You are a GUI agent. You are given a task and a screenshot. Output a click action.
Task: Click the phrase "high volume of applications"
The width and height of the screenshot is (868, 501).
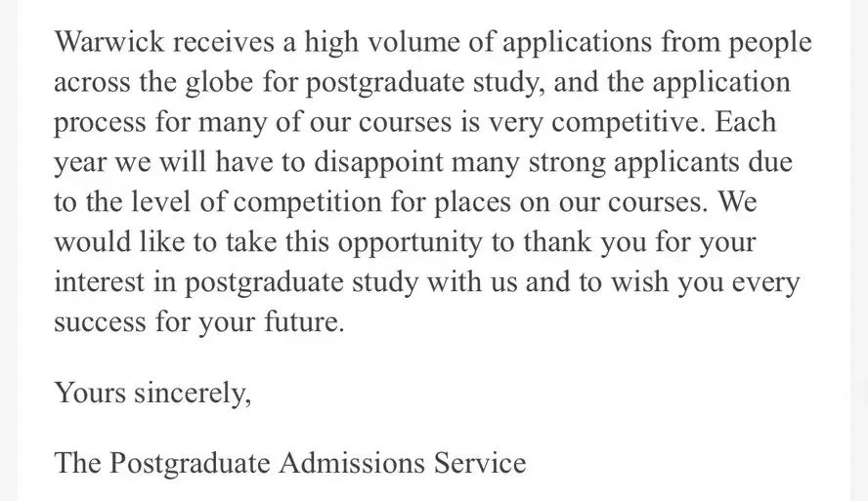click(x=478, y=43)
